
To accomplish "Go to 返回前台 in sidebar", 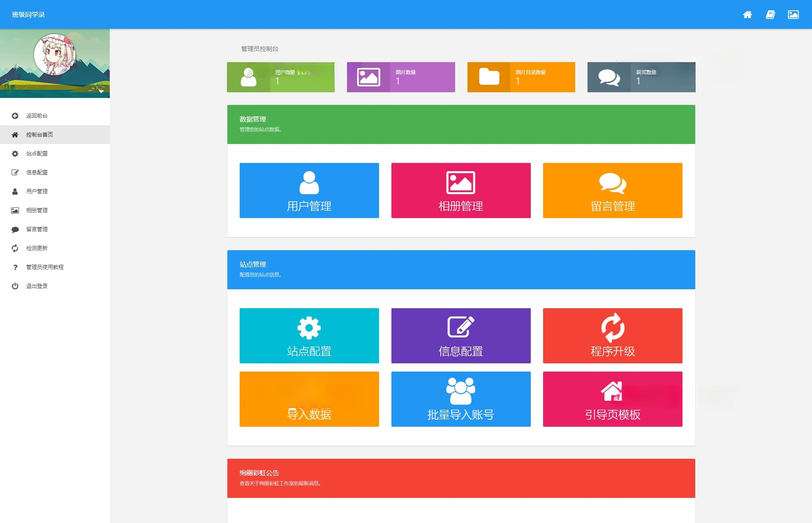I will pyautogui.click(x=55, y=116).
